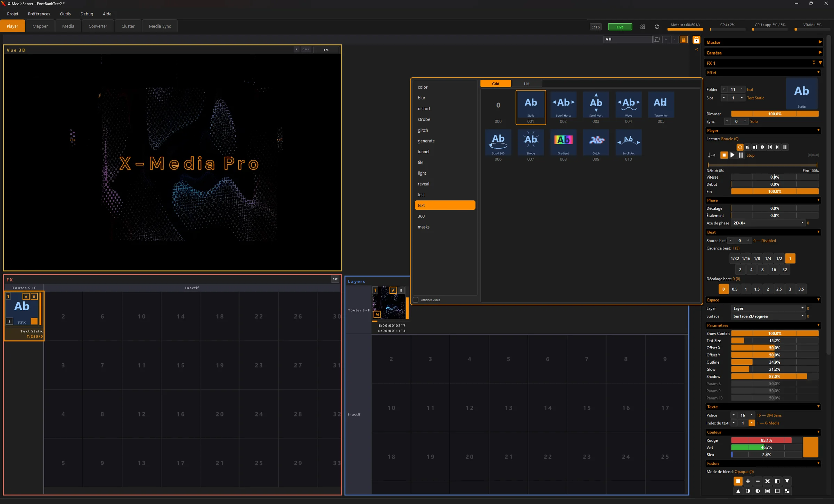Open the Media Sync tab
This screenshot has height=504, width=834.
pos(160,26)
